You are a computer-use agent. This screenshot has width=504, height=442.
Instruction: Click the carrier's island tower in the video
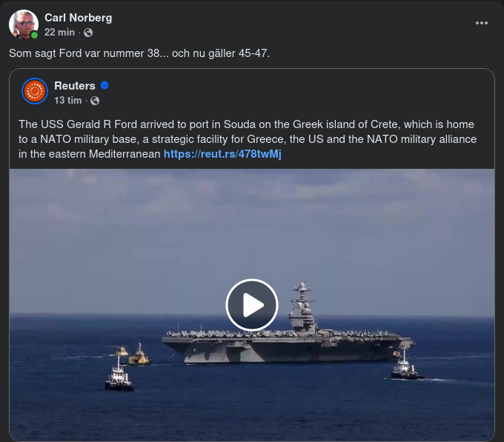(x=302, y=307)
